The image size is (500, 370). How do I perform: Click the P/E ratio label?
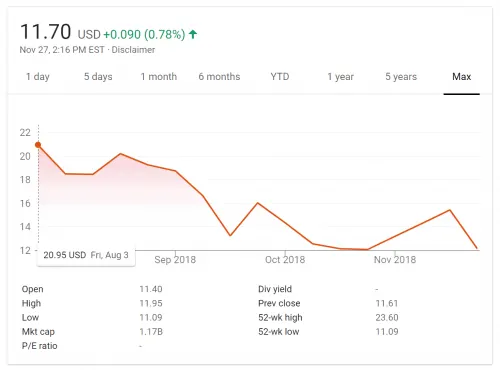pyautogui.click(x=39, y=346)
